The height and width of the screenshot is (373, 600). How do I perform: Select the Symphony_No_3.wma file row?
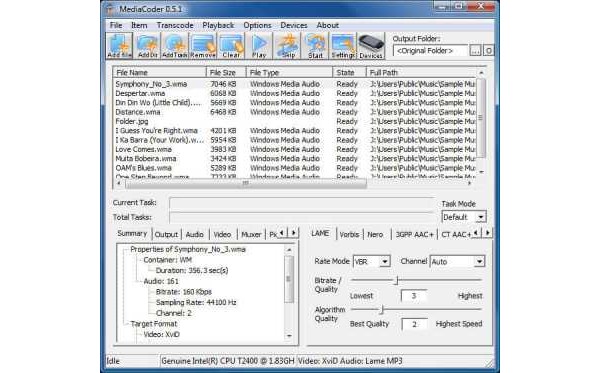coord(295,84)
